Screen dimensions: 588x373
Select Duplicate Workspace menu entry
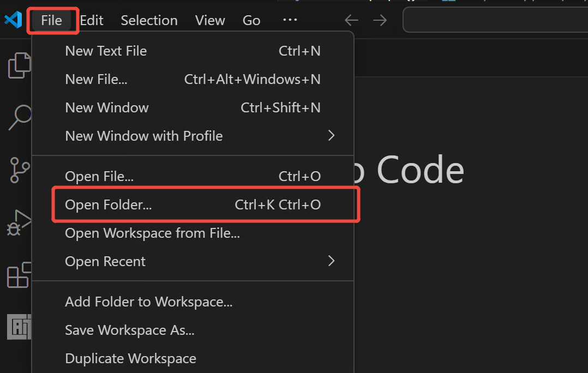point(131,358)
